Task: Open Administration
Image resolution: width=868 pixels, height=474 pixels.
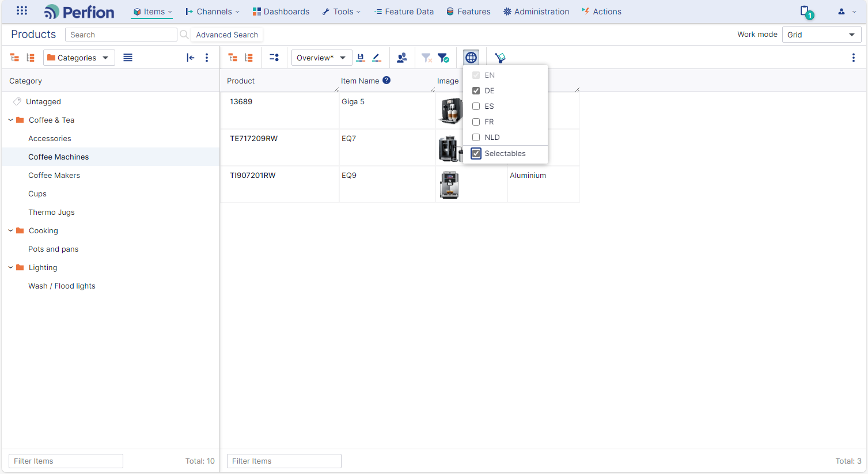Action: click(x=536, y=12)
